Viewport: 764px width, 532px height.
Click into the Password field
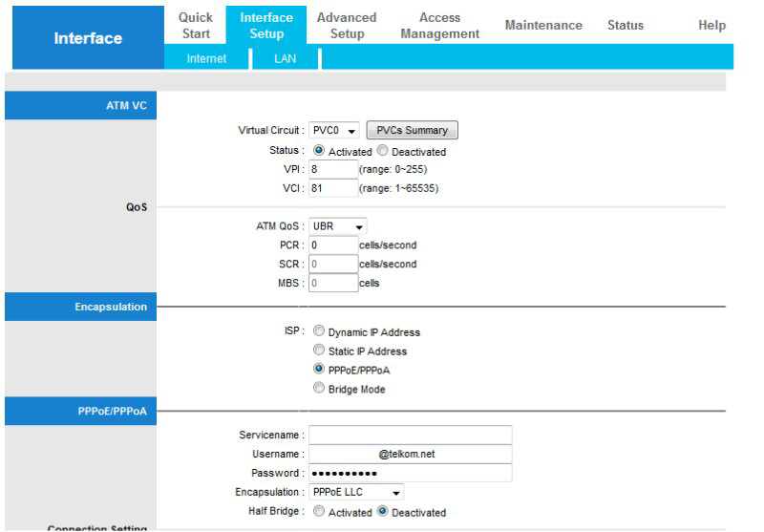(x=410, y=473)
